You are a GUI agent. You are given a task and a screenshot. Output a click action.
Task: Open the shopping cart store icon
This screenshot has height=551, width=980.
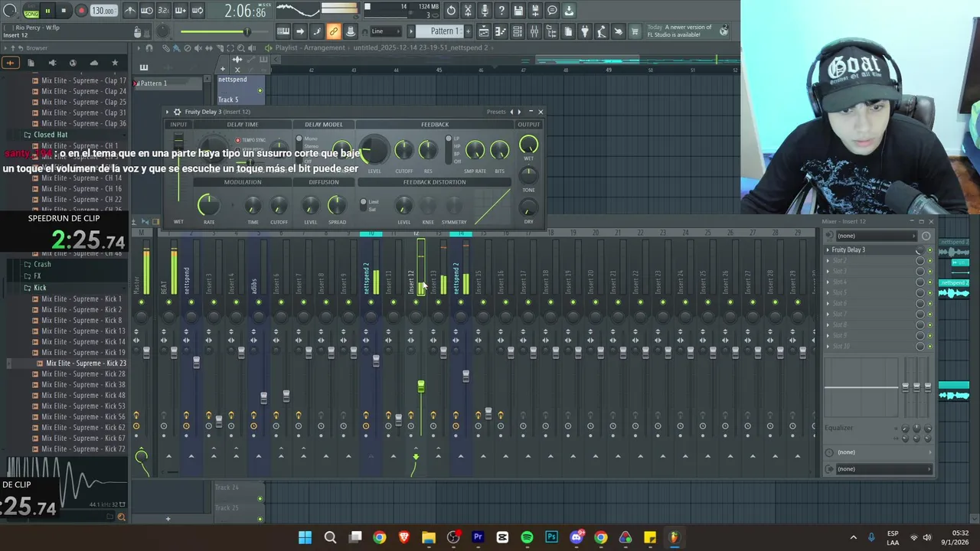(635, 31)
